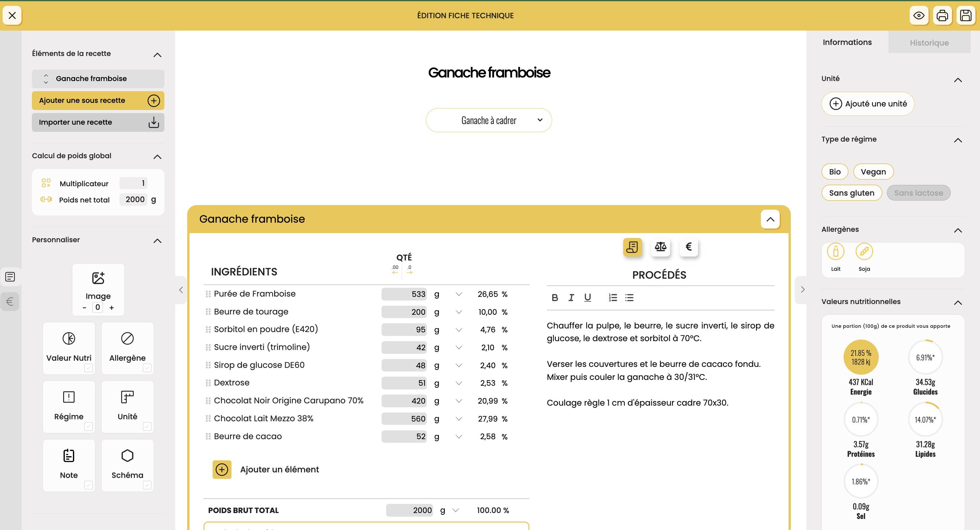Toggle the Régime display checkbox
980x530 pixels.
88,426
